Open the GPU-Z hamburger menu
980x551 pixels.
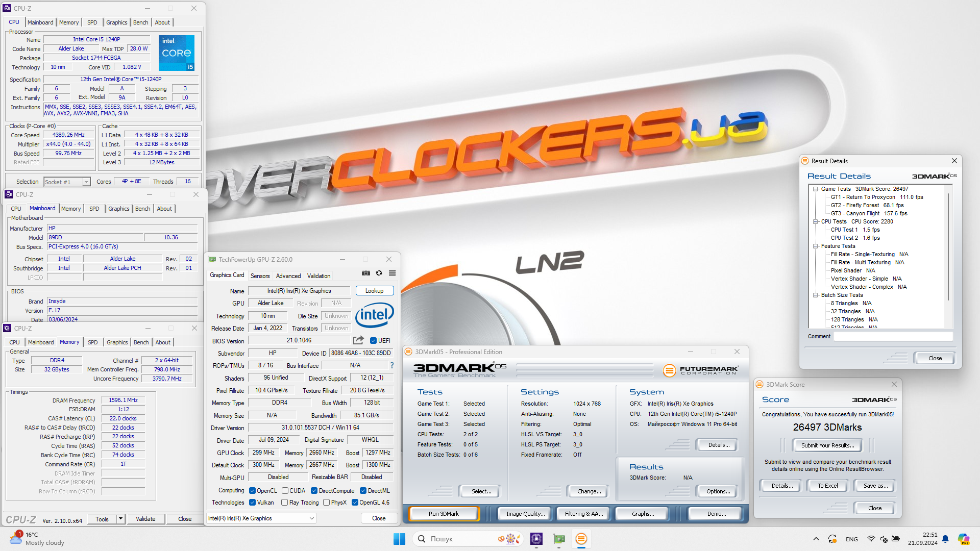(392, 273)
